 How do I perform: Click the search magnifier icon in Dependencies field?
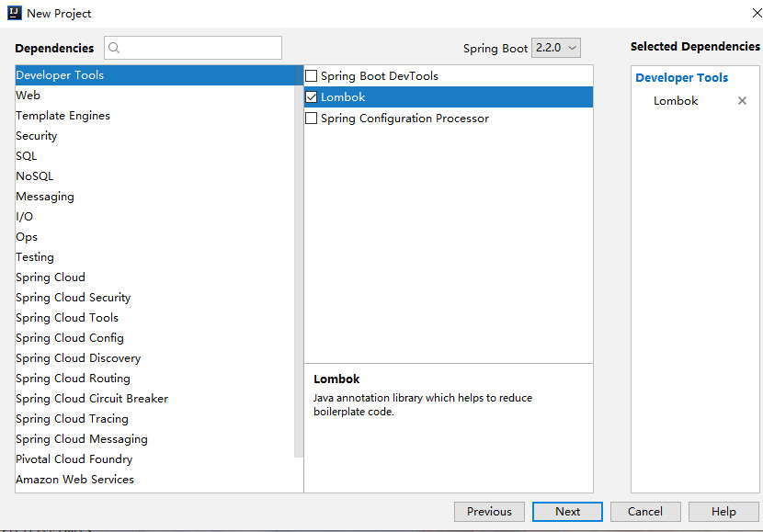point(114,48)
